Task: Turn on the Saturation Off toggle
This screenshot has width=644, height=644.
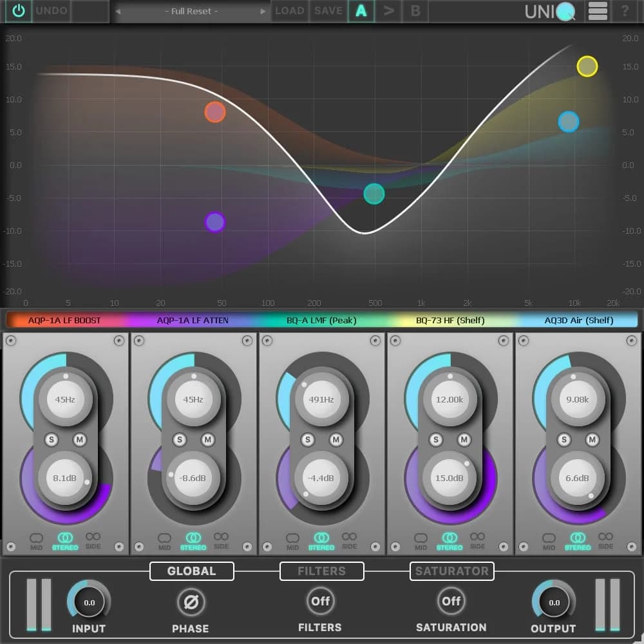Action: (x=451, y=601)
